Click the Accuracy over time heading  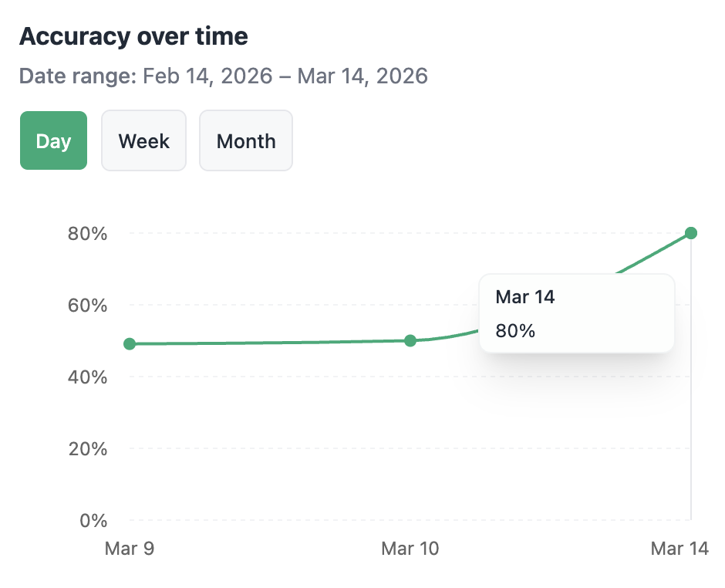(133, 36)
